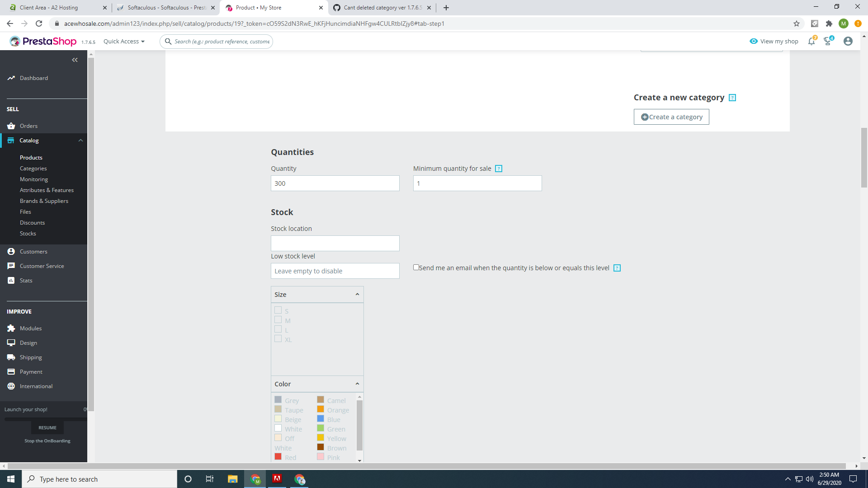The image size is (868, 488).
Task: Open the Quick Access dropdown
Action: pyautogui.click(x=124, y=41)
